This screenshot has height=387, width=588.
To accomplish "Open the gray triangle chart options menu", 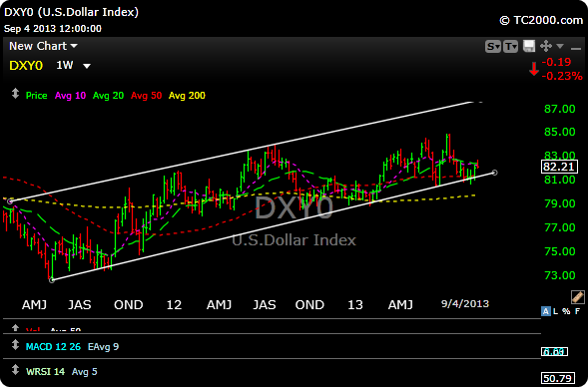I will coord(560,46).
